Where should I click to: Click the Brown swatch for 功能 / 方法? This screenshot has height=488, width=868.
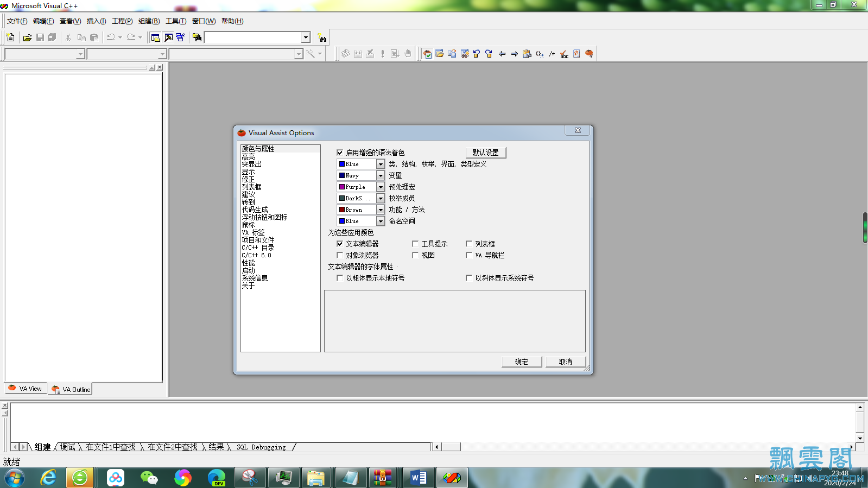click(x=342, y=210)
